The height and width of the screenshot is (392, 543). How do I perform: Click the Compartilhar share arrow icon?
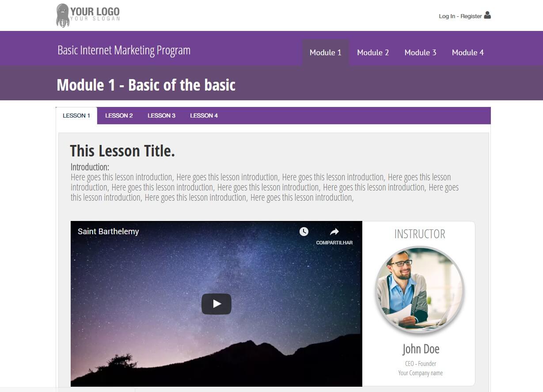334,232
